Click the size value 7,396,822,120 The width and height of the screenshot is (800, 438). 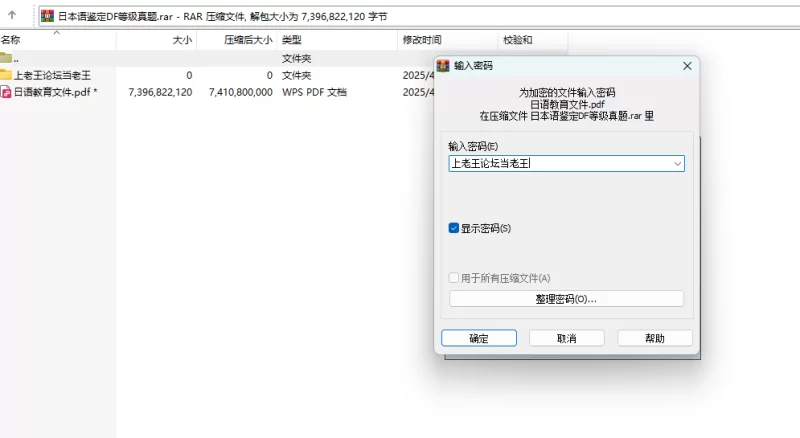point(160,92)
